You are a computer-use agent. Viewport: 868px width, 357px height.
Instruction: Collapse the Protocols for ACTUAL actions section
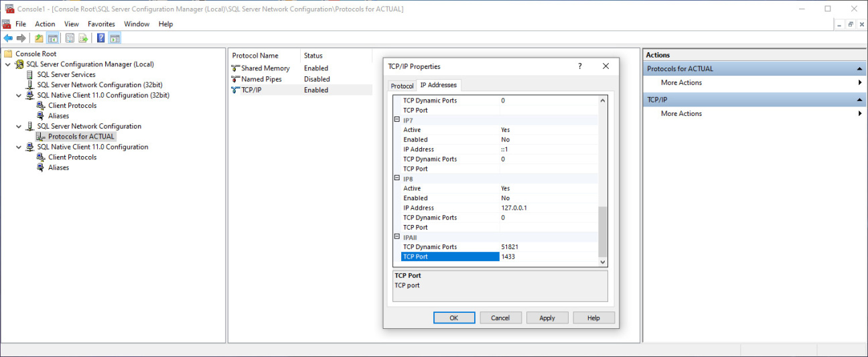click(859, 69)
